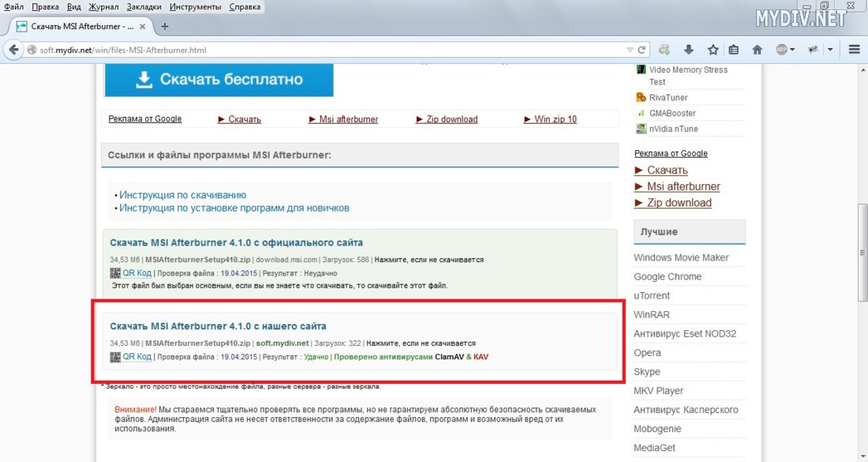Open 'uTorrent' in Лучшие list
Screen dimensions: 868x462
652,296
